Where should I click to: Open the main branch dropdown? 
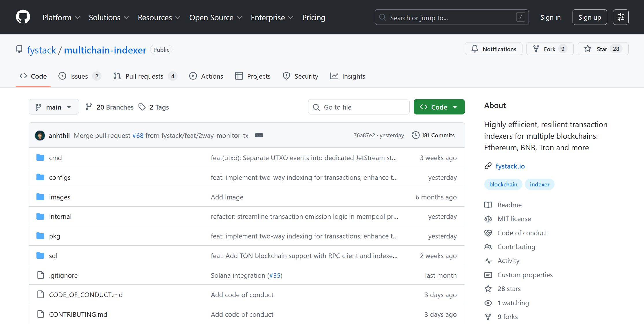tap(54, 107)
